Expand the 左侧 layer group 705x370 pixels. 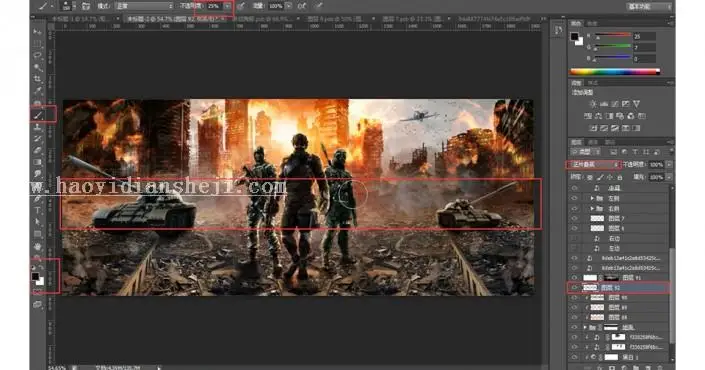point(592,198)
